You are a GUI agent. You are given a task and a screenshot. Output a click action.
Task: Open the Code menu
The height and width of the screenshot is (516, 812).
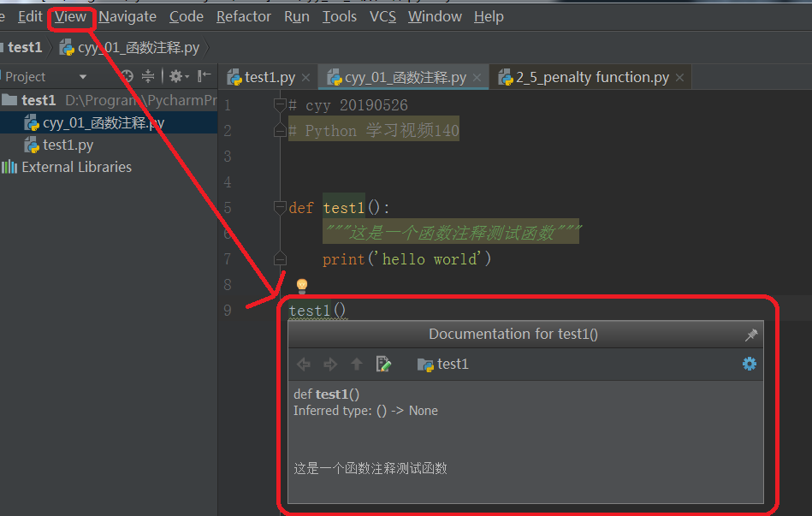(186, 16)
